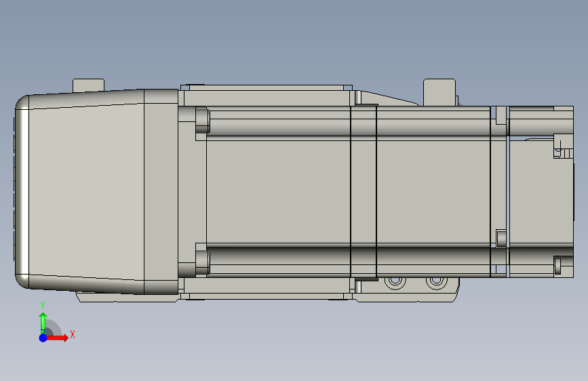Image resolution: width=588 pixels, height=381 pixels.
Task: Click the green Y axis arrow on triad
Action: 43,323
